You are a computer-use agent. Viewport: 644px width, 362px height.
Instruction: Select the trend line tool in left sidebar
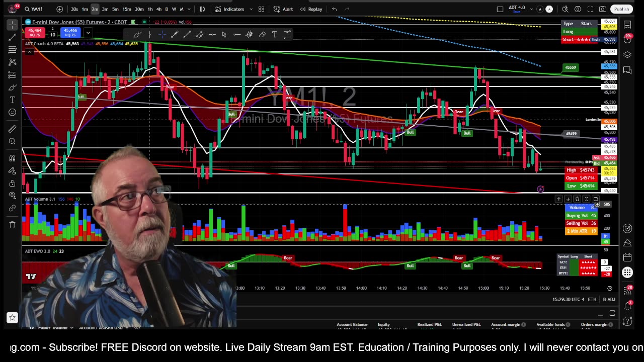(12, 38)
